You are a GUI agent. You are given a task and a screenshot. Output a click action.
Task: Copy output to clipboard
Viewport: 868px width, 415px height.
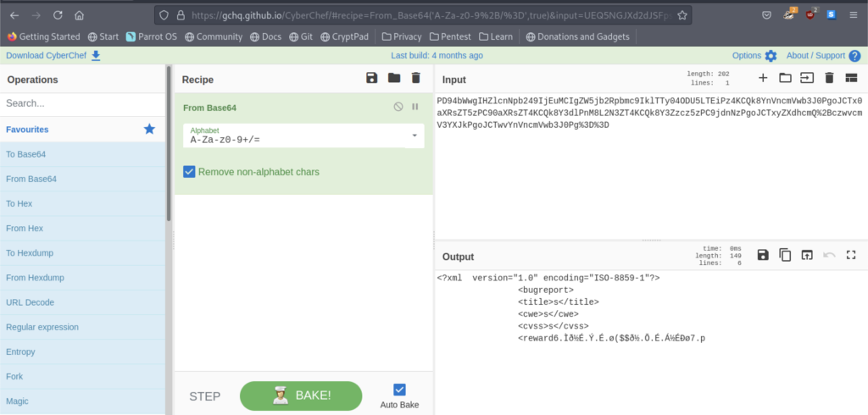(785, 255)
